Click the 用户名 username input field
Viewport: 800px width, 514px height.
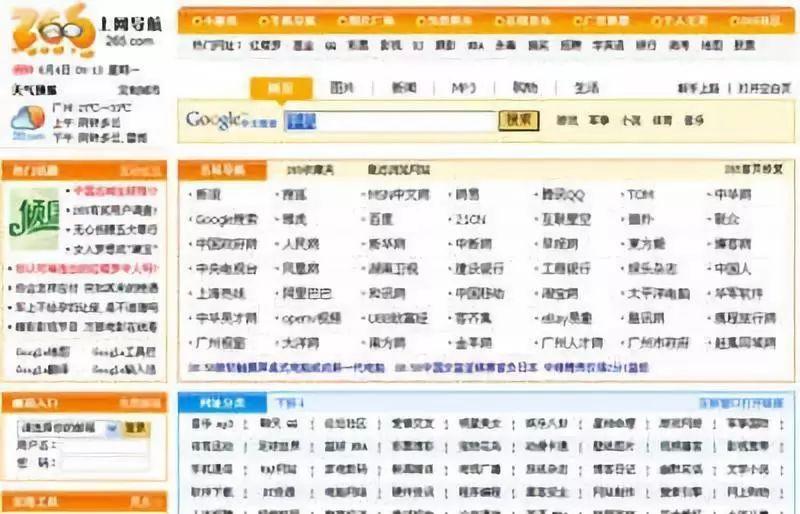100,445
